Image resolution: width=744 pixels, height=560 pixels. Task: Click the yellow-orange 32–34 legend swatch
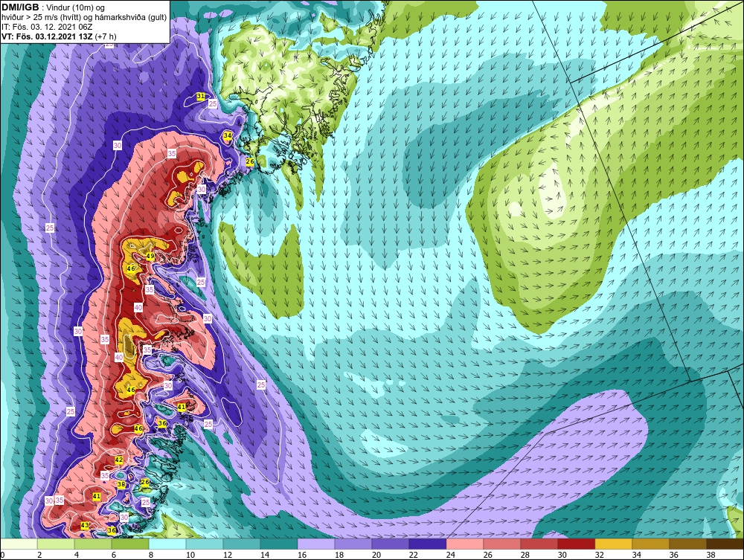click(614, 544)
